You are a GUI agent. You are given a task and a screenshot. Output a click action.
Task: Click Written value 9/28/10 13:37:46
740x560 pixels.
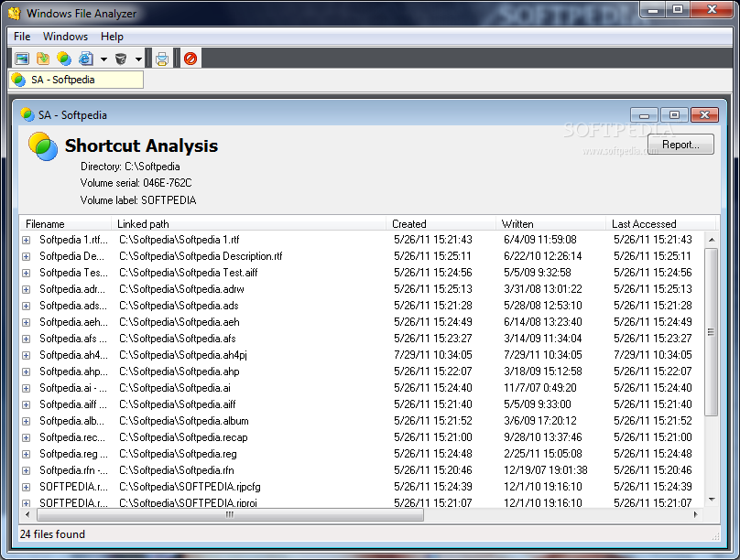(x=543, y=438)
